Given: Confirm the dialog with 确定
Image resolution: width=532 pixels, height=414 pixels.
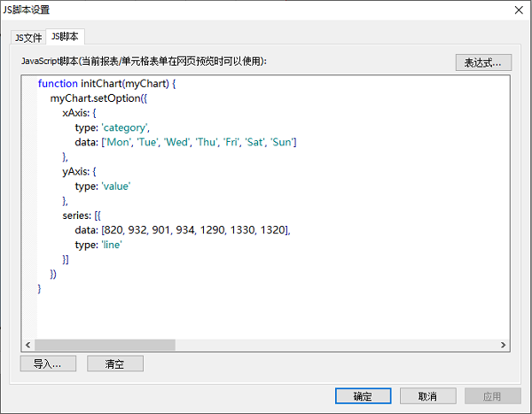Looking at the screenshot, I should (363, 396).
